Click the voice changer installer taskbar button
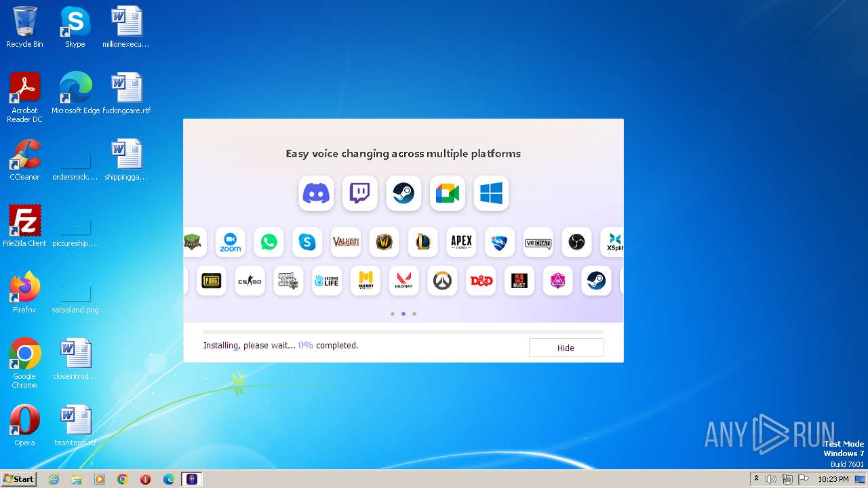The width and height of the screenshot is (868, 488). 192,479
